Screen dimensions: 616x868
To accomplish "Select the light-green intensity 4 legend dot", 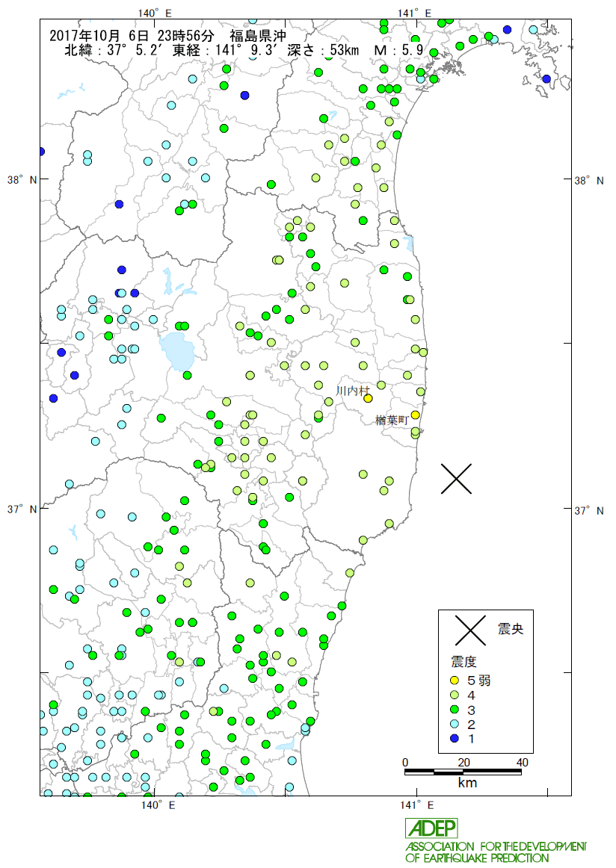I will pyautogui.click(x=455, y=695).
